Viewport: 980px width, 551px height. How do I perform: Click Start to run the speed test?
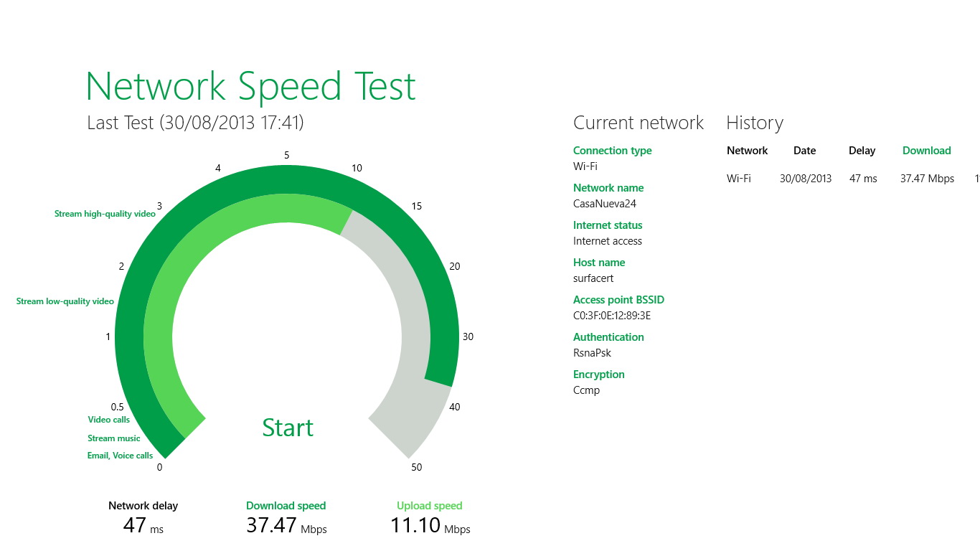[x=288, y=428]
